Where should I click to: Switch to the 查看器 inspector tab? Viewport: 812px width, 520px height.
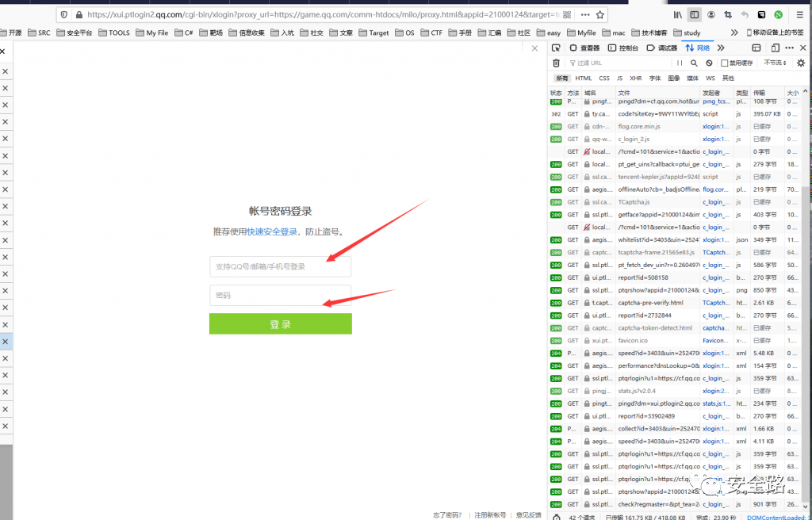(x=584, y=48)
